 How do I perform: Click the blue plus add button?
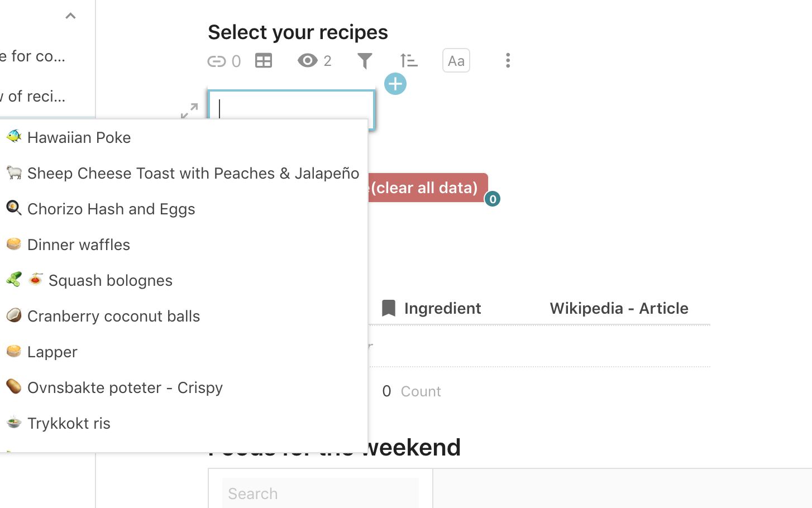point(395,84)
